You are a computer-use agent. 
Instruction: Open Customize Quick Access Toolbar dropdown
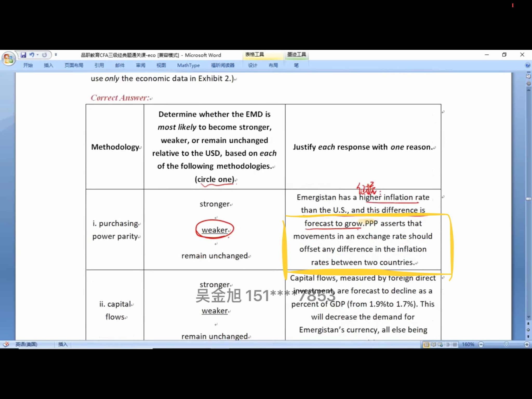56,55
